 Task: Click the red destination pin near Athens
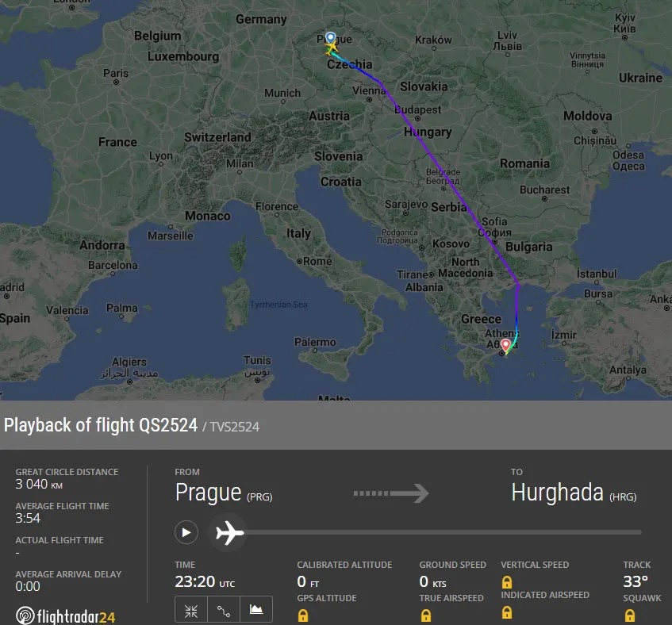(x=506, y=346)
